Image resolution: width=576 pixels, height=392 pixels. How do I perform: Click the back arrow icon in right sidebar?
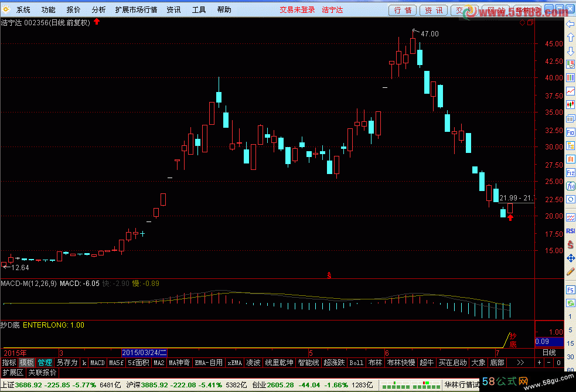(x=570, y=24)
